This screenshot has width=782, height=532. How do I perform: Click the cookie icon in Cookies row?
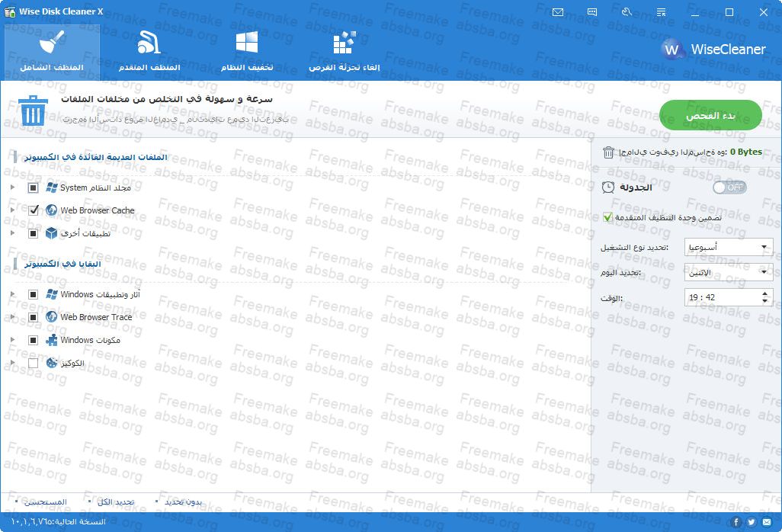51,363
